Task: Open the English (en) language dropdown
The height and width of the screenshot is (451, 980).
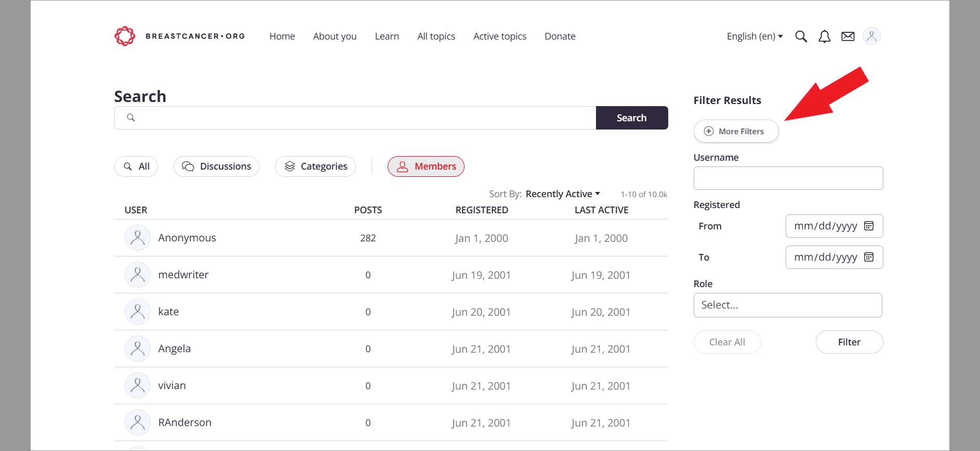Action: (x=754, y=36)
